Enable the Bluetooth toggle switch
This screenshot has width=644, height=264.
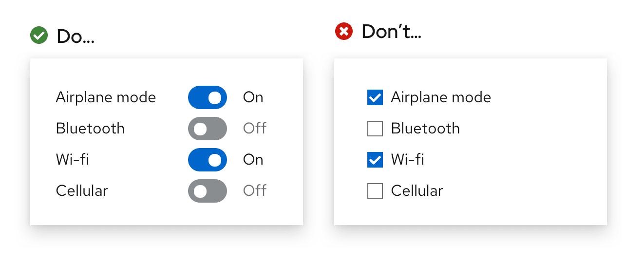coord(208,129)
